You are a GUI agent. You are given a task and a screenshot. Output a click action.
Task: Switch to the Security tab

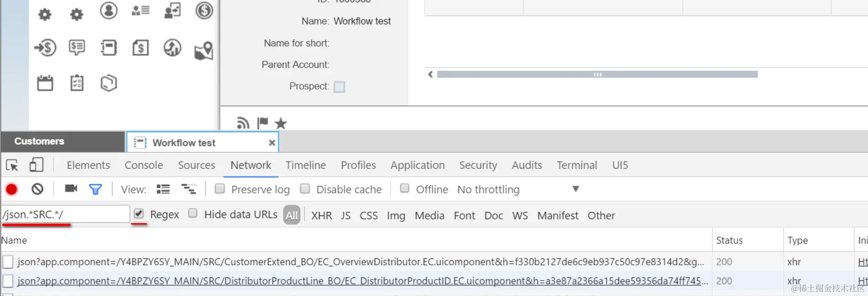pyautogui.click(x=478, y=165)
